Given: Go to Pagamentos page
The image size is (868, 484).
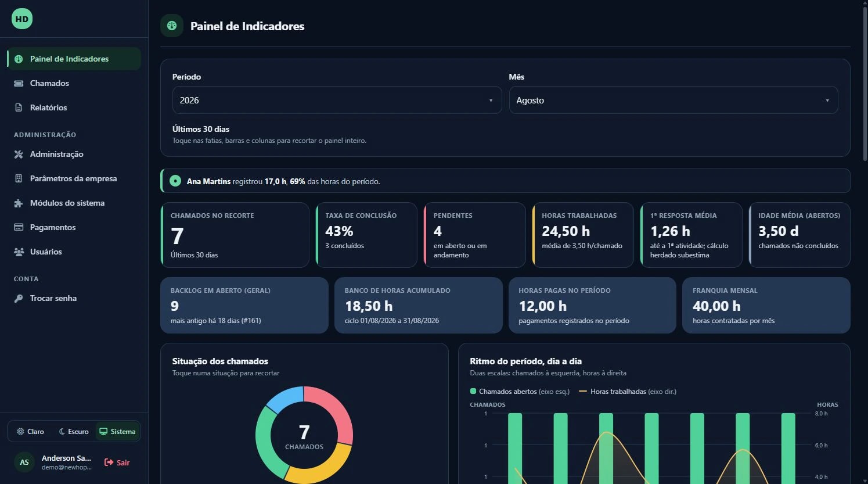Looking at the screenshot, I should pos(74,227).
